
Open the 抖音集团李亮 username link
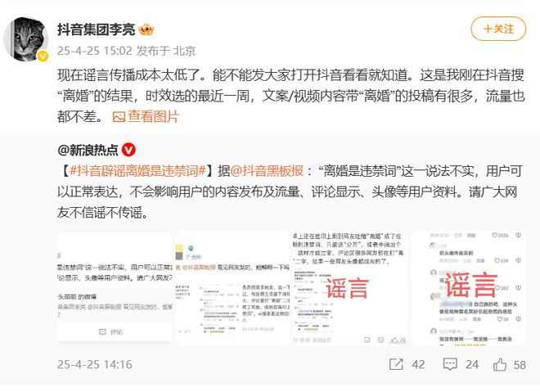96,29
